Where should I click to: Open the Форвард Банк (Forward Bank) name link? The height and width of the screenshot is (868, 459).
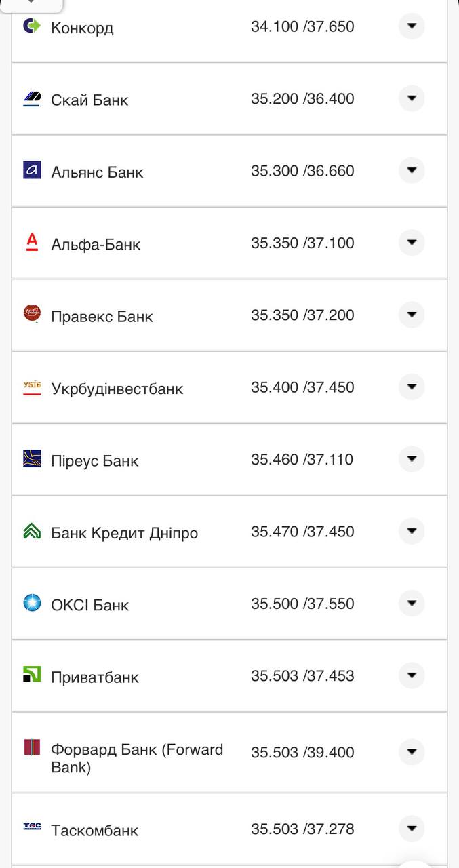136,758
